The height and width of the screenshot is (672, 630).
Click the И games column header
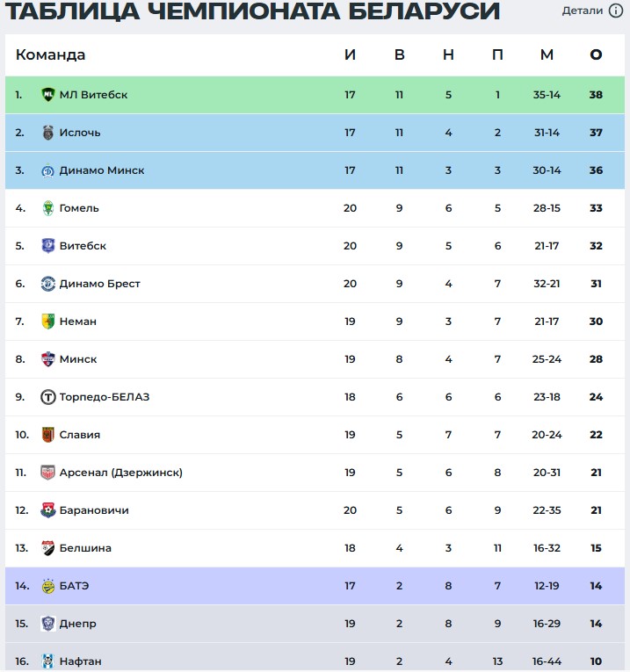pyautogui.click(x=350, y=54)
